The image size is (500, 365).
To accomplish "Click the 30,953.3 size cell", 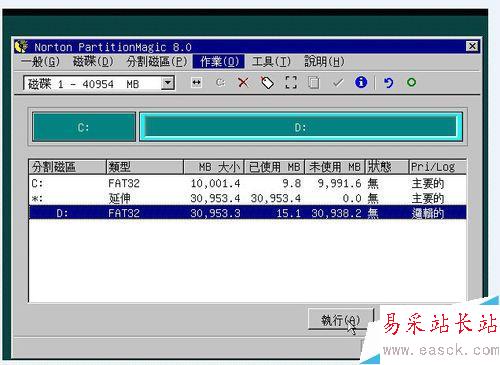I will click(x=215, y=213).
